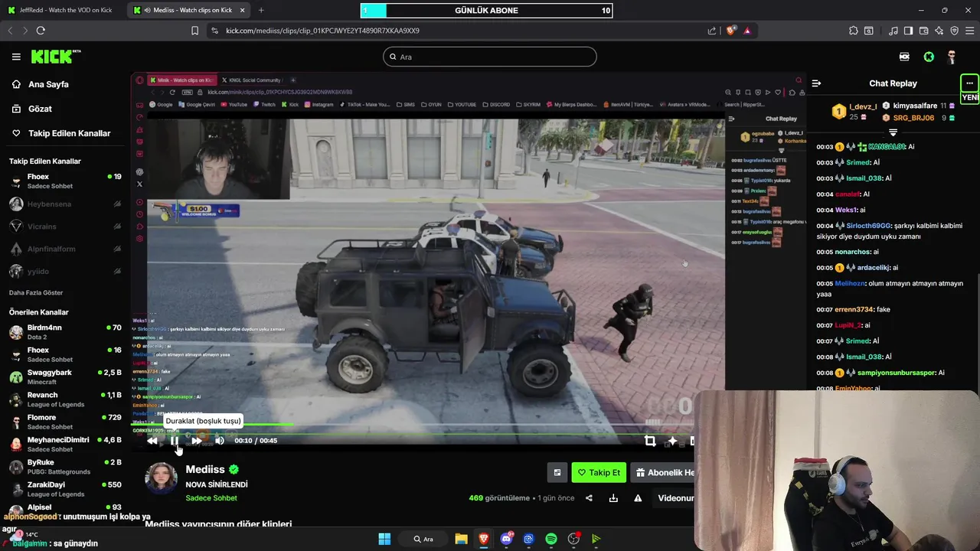Screen dimensions: 980x551
Task: Open Brave Shields lion icon
Action: point(731,31)
